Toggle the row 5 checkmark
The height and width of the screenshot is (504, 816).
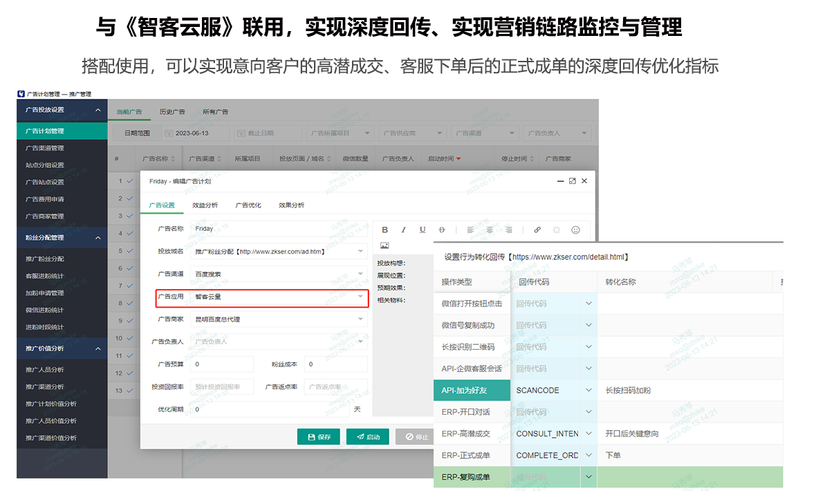click(x=129, y=251)
